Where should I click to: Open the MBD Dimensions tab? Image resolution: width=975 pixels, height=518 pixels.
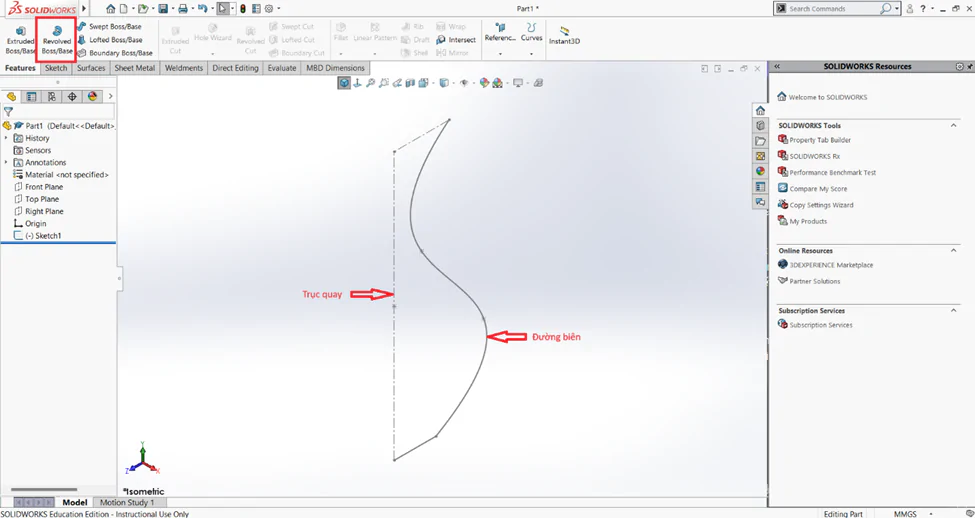tap(336, 68)
